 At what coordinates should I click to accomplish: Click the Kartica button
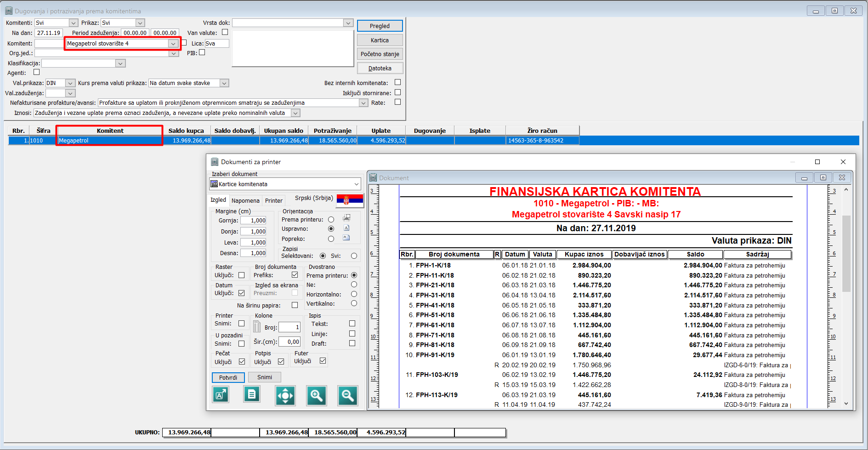380,40
